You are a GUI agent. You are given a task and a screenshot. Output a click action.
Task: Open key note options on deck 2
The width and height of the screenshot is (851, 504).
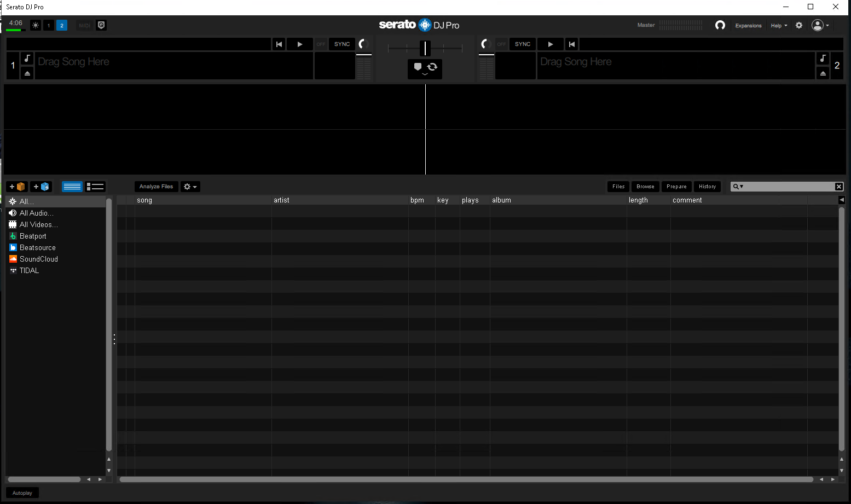(x=823, y=58)
